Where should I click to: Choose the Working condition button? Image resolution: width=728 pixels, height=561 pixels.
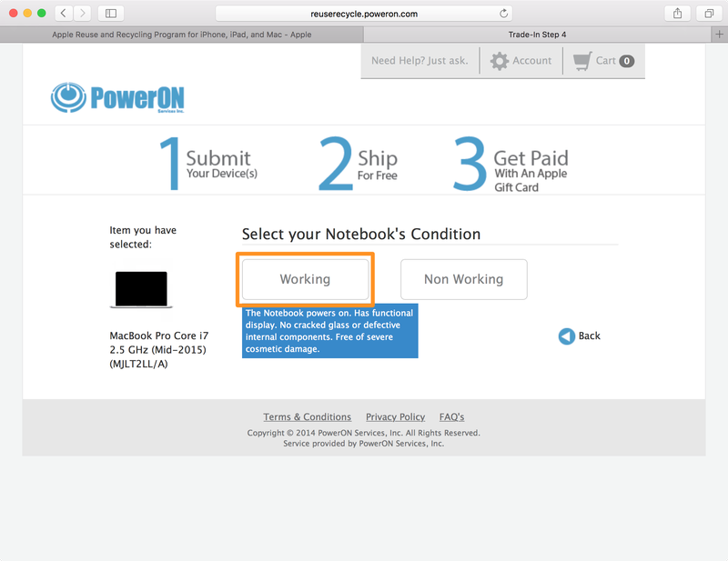305,279
